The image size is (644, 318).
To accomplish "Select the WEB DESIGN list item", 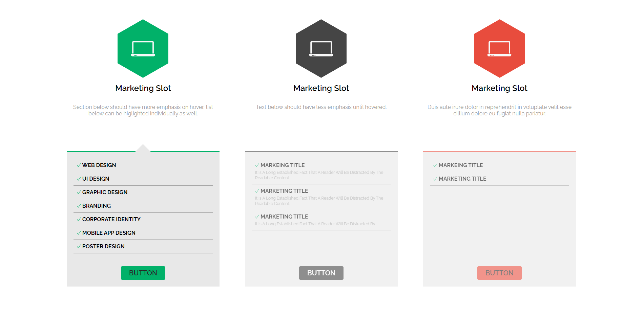I will (x=143, y=165).
